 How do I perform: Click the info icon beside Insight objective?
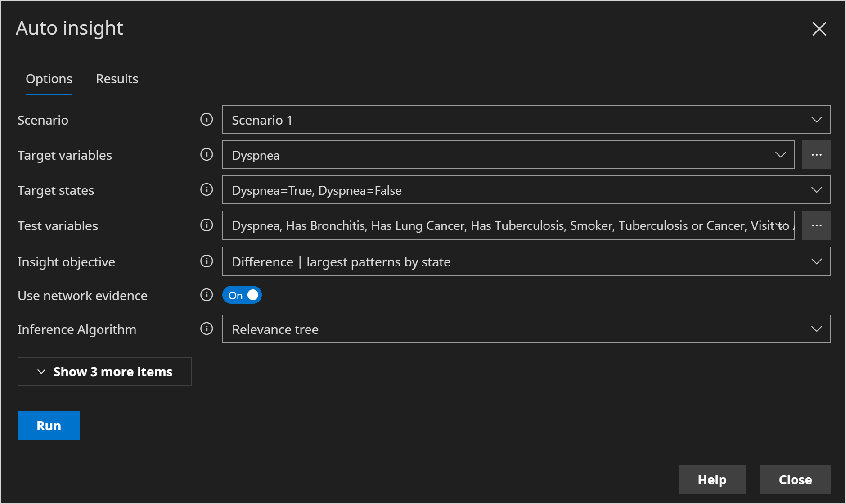click(207, 261)
